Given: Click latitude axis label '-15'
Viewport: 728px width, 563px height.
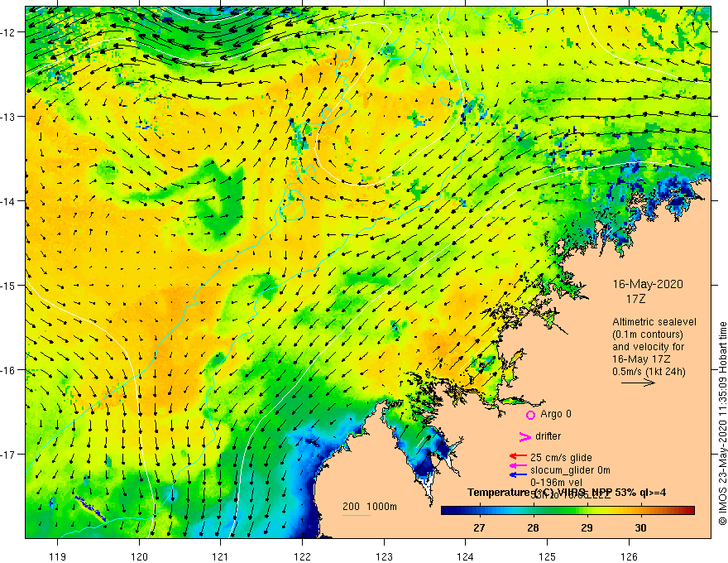Looking at the screenshot, I should 8,285.
